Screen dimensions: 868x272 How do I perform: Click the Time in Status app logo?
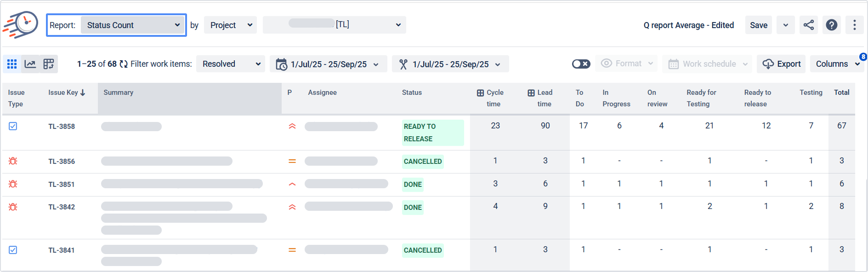point(21,24)
